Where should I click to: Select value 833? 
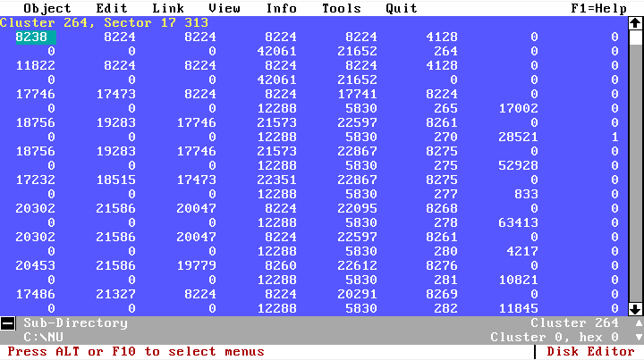pos(526,194)
